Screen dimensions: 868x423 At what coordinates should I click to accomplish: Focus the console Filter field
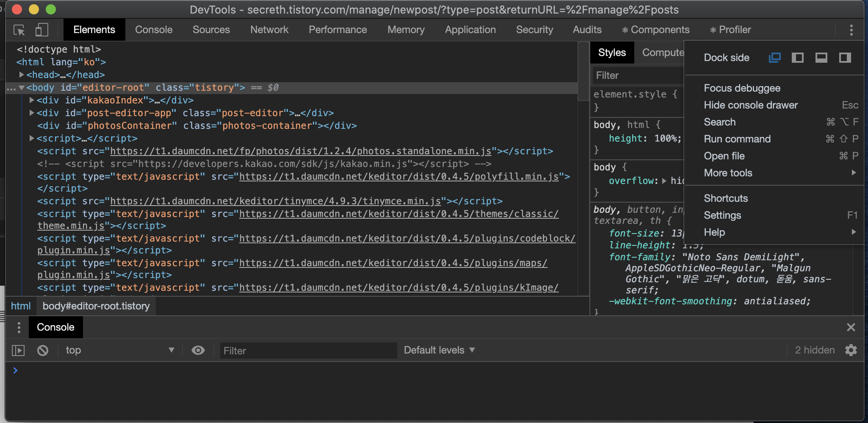click(x=308, y=351)
